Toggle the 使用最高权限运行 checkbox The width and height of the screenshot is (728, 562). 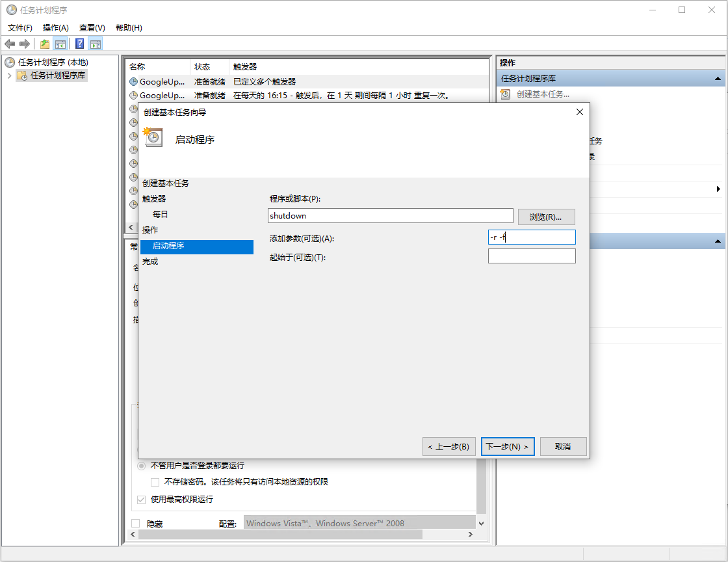tap(142, 500)
